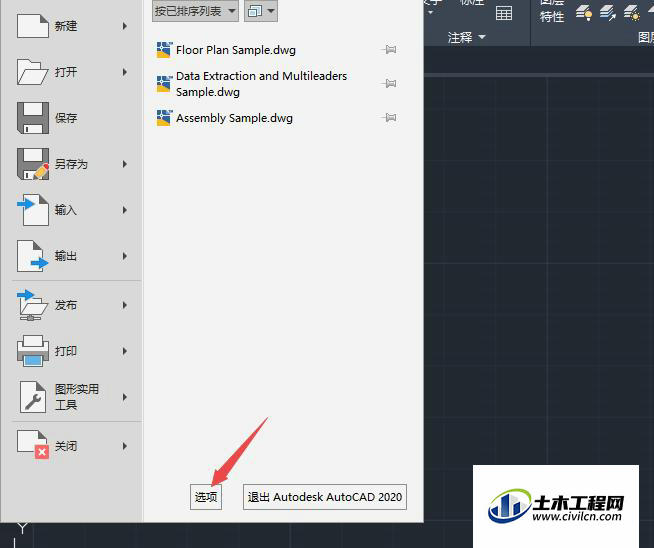654x548 pixels.
Task: Expand the New (新建) submenu arrow
Action: pyautogui.click(x=124, y=26)
